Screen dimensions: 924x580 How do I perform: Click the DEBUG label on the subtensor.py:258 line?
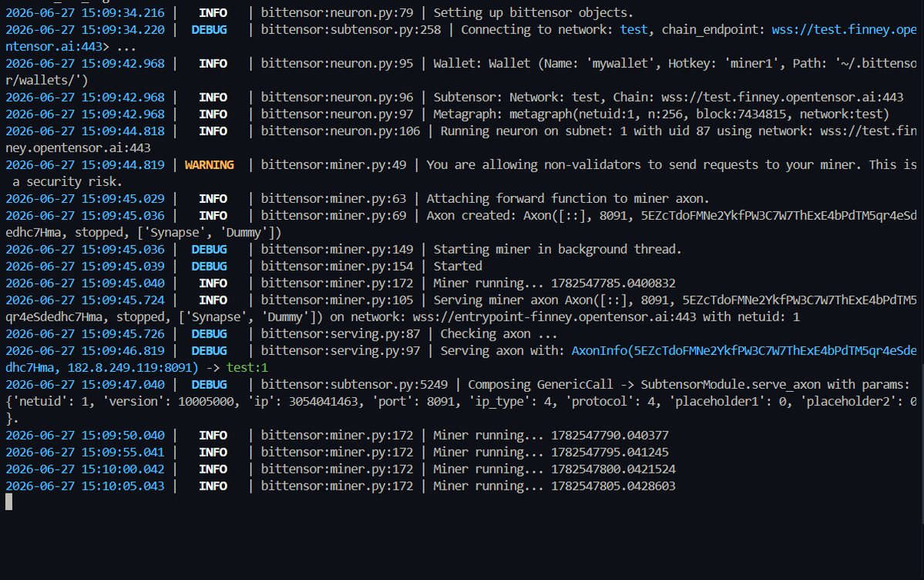coord(209,29)
